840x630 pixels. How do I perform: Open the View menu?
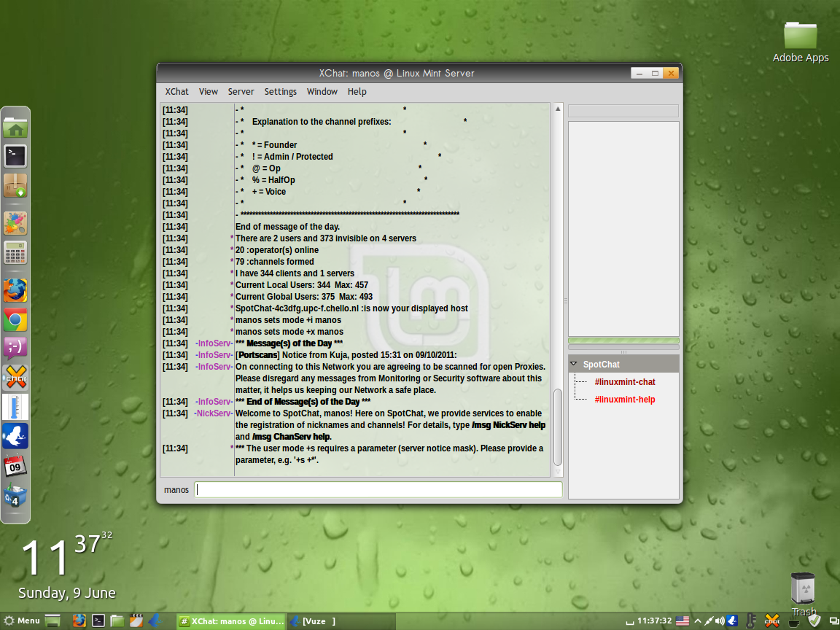209,92
